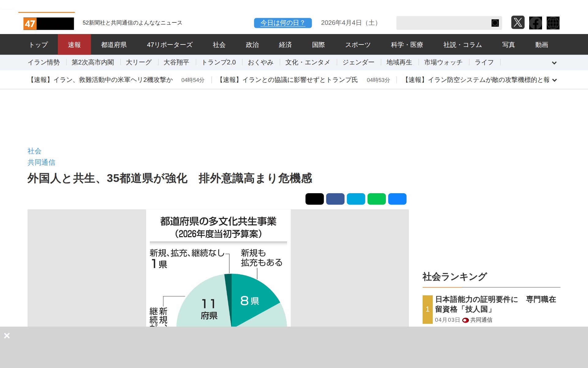
Task: Open the スポーツ menu
Action: point(358,44)
